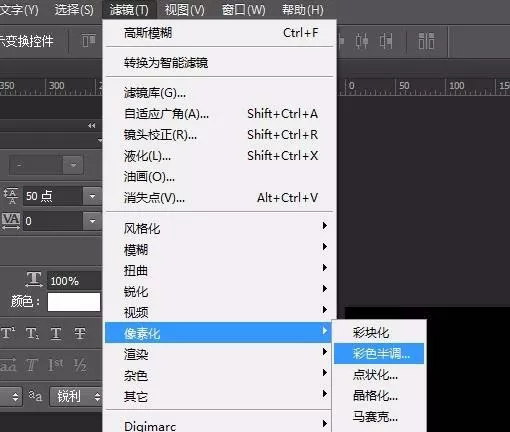Open the tracking value dropdown arrow
Image resolution: width=510 pixels, height=432 pixels.
coord(92,221)
